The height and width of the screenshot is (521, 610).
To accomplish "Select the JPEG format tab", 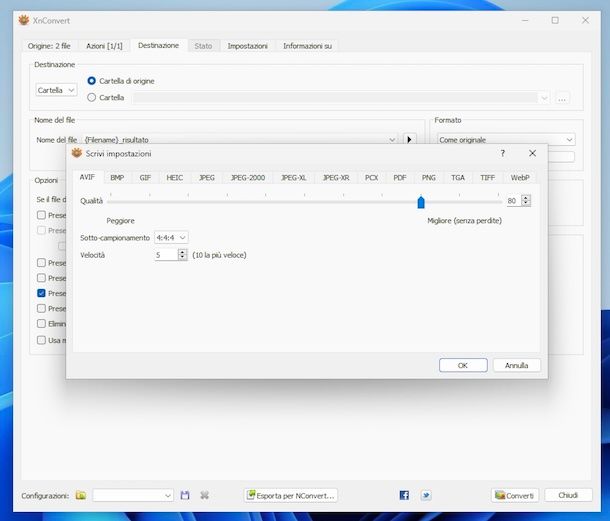I will [207, 177].
